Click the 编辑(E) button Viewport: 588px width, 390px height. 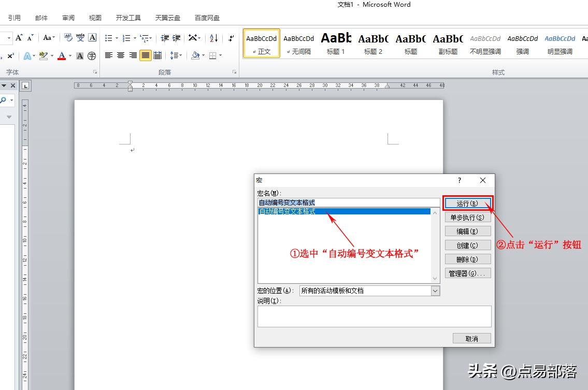click(468, 232)
